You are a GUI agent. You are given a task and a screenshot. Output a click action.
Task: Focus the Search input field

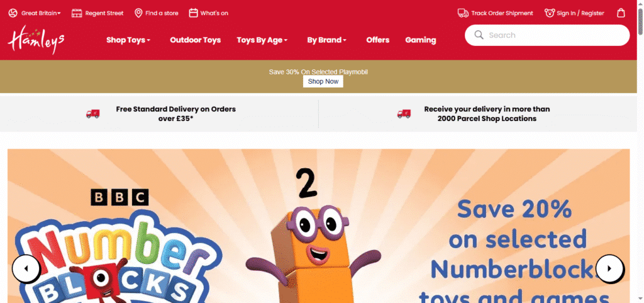pos(547,35)
